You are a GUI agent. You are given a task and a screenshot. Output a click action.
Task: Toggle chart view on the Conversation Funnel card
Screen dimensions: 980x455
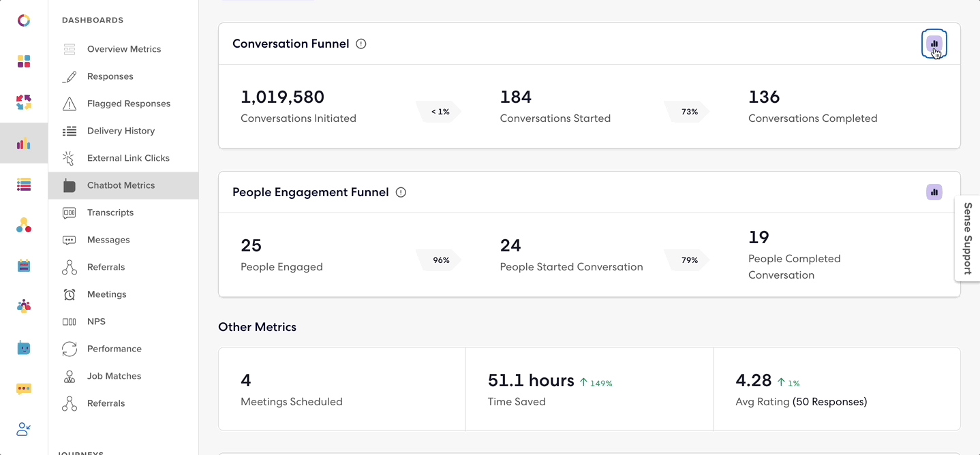point(934,43)
